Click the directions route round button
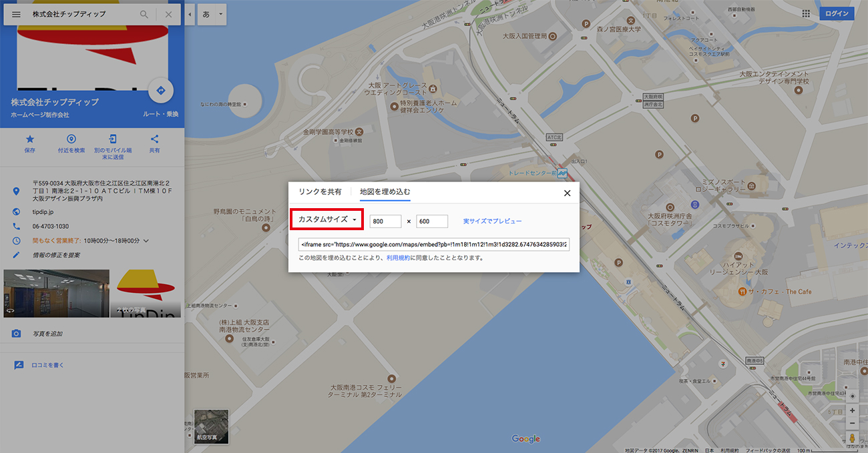This screenshot has height=453, width=868. click(160, 91)
